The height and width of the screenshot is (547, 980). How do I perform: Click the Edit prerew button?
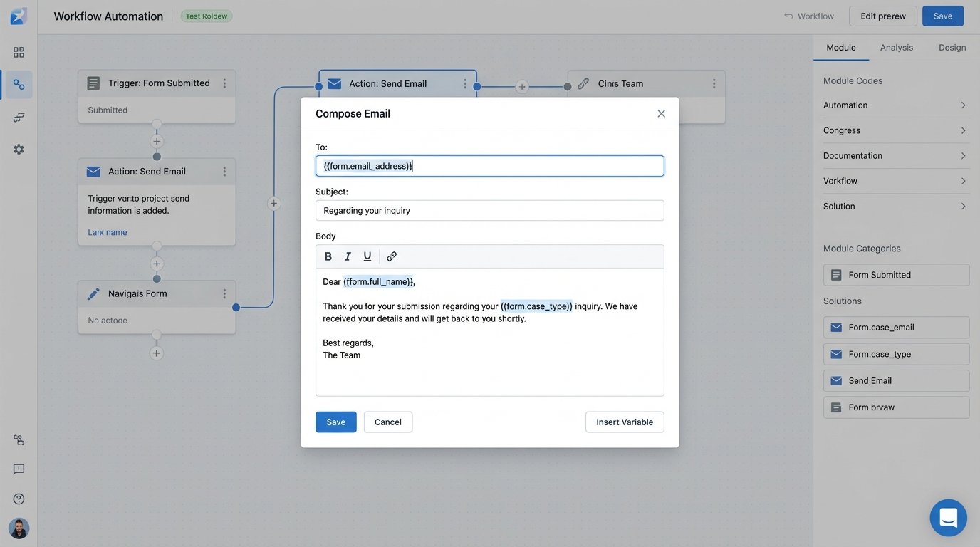tap(882, 15)
